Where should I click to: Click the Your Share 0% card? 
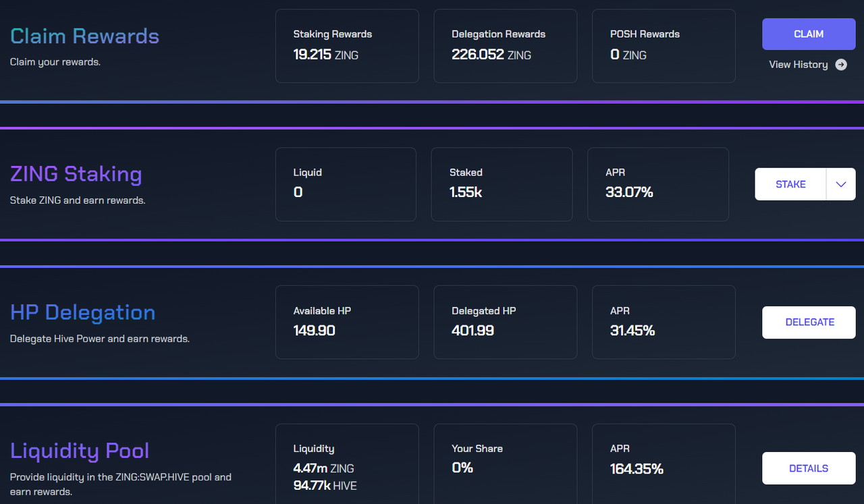(506, 464)
